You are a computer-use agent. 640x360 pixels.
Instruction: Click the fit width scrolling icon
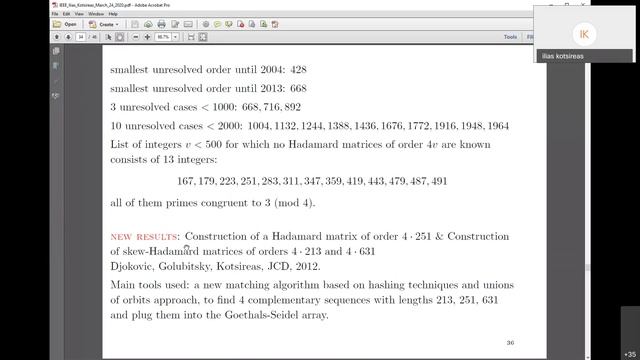tap(191, 37)
